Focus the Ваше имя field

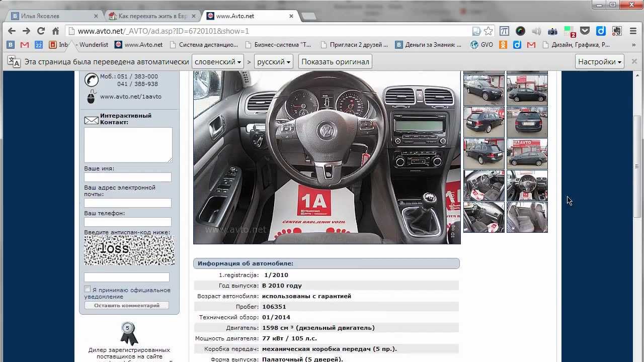tap(128, 177)
